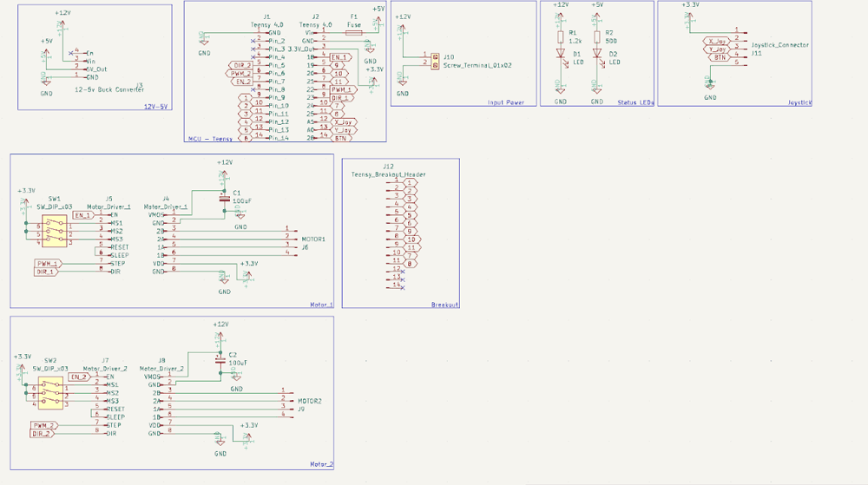Select the Y_Joy label in Joystick block
Image resolution: width=868 pixels, height=485 pixels.
(717, 49)
